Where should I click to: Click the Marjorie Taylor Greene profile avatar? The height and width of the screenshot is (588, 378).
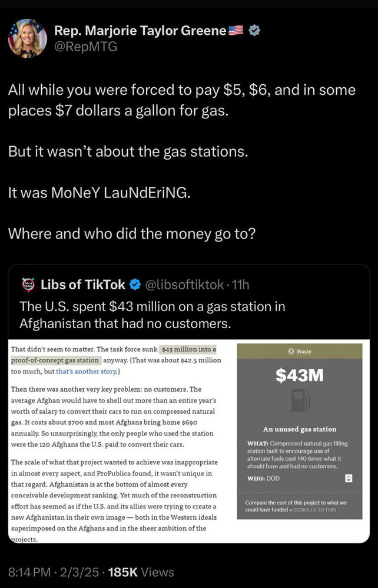tap(27, 38)
